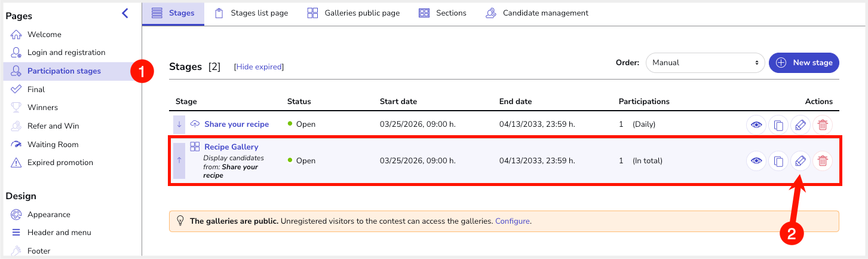Click the Waiting Room gauge icon
This screenshot has width=868, height=259.
coord(16,145)
